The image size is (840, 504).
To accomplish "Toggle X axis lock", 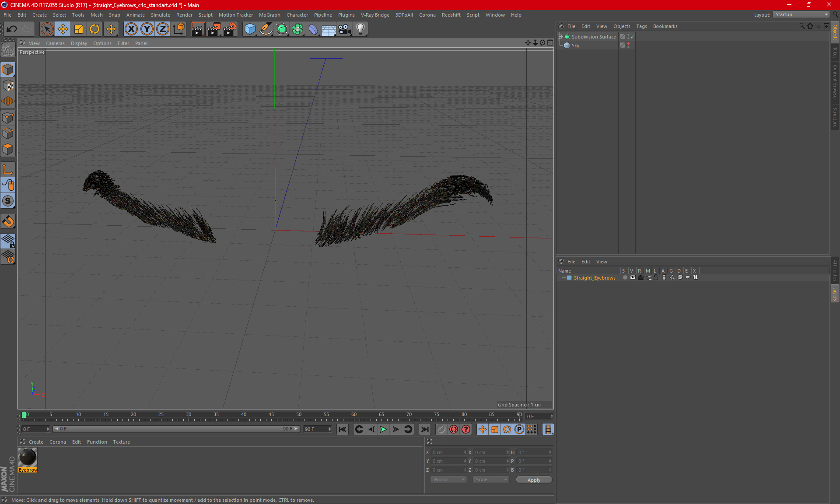I will click(131, 29).
